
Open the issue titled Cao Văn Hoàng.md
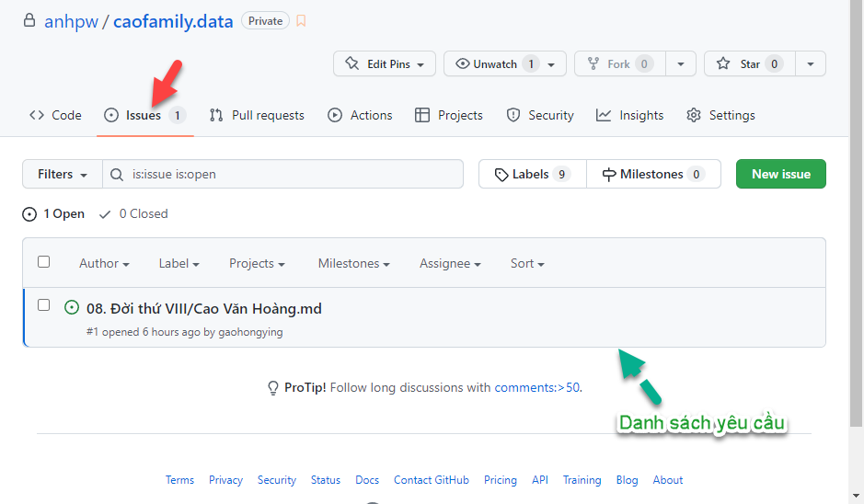coord(203,308)
